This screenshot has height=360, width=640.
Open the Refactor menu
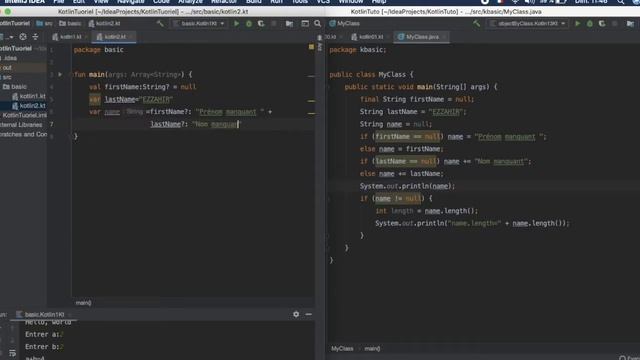click(x=224, y=2)
